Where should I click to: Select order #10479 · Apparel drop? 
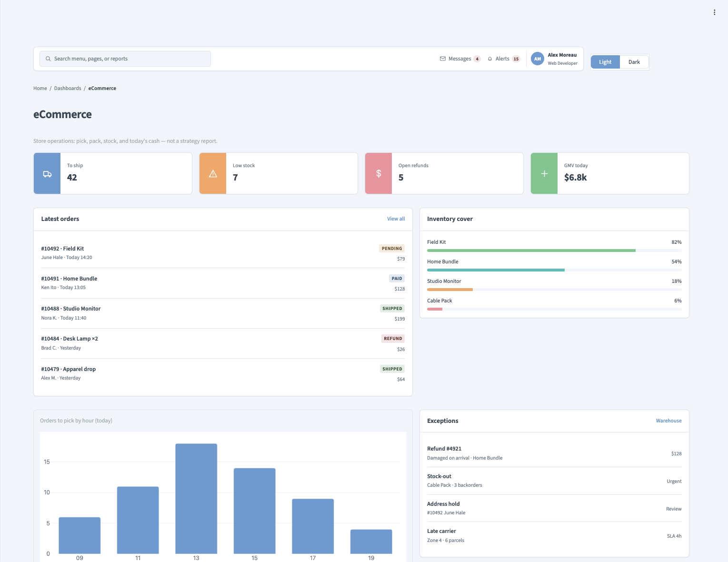click(x=223, y=374)
